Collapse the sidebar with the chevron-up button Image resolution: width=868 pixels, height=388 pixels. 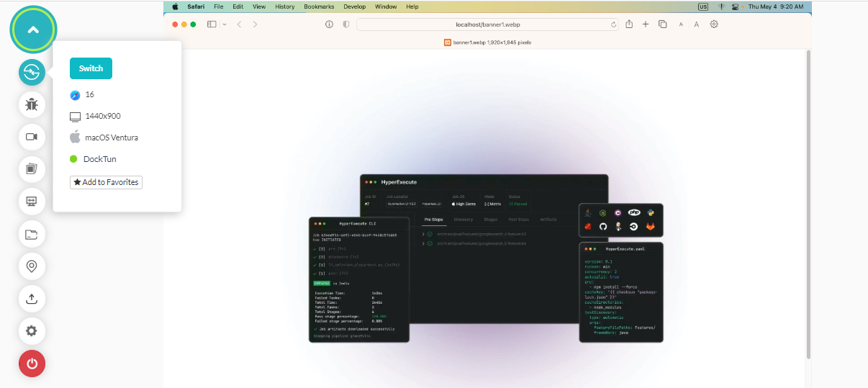point(32,30)
